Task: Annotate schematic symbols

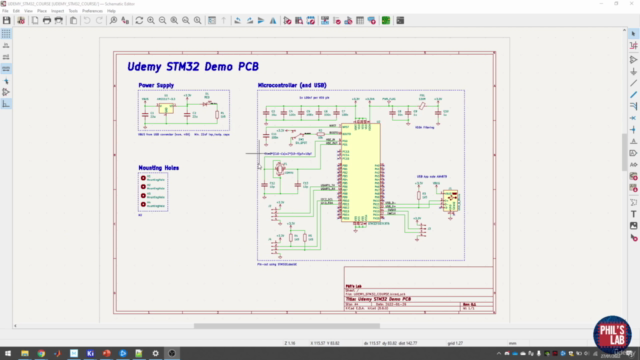Action: pos(325,20)
